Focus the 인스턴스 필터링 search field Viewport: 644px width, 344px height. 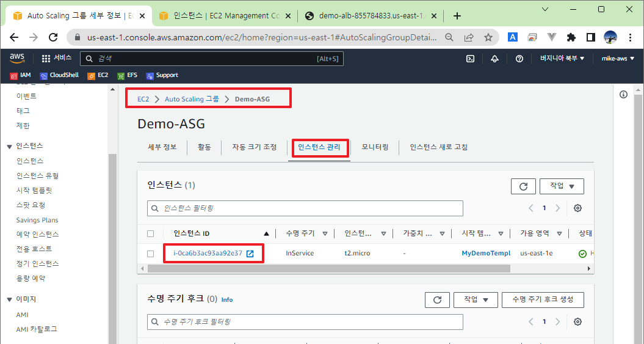[305, 208]
